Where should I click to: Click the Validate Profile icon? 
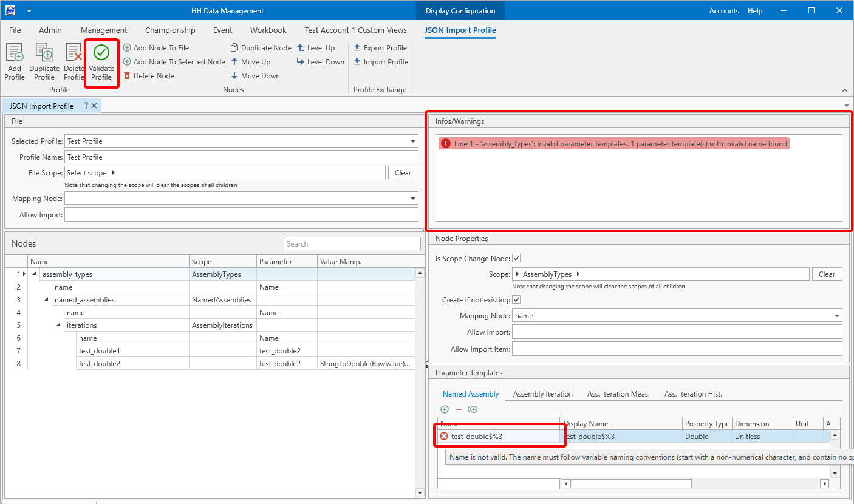pos(101,52)
